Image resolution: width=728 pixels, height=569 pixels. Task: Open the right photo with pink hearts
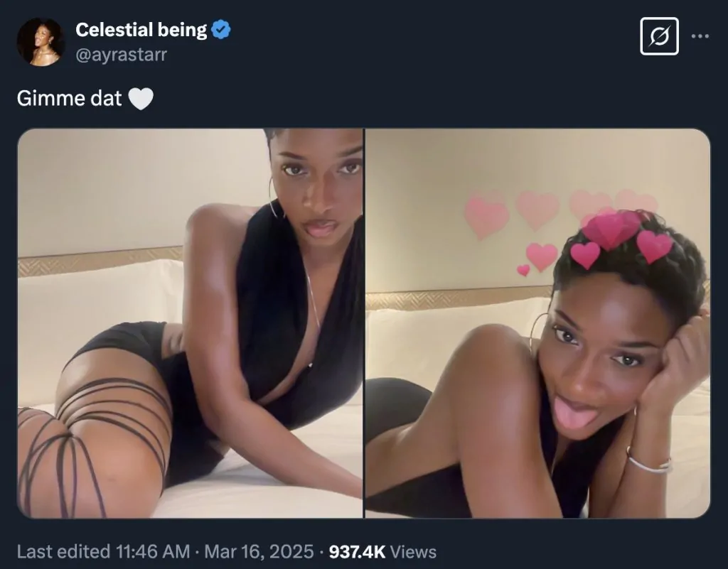click(x=537, y=323)
